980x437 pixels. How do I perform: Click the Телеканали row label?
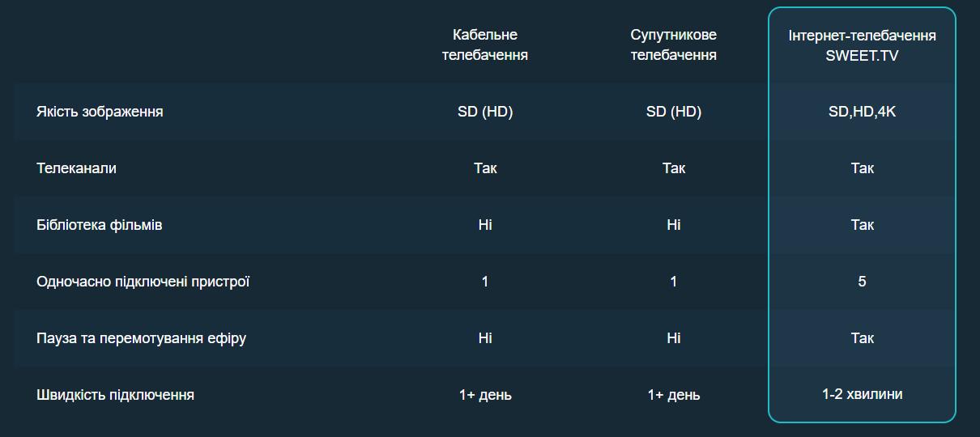coord(76,168)
